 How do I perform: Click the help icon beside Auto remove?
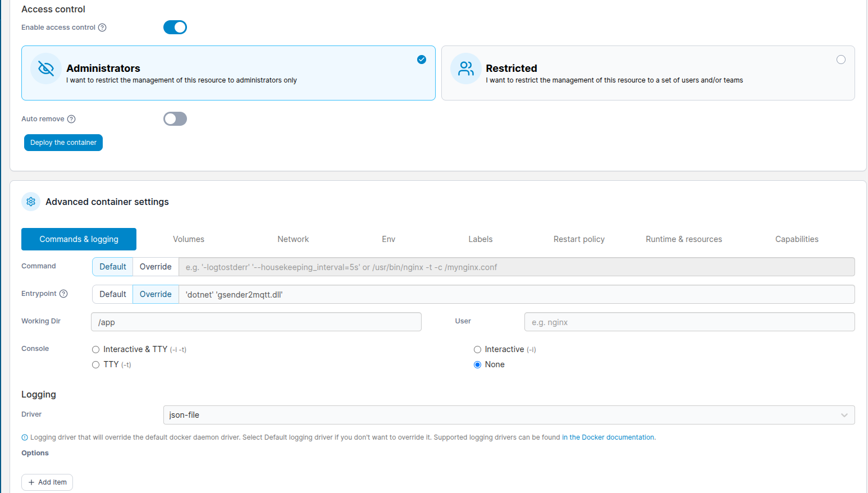(71, 119)
